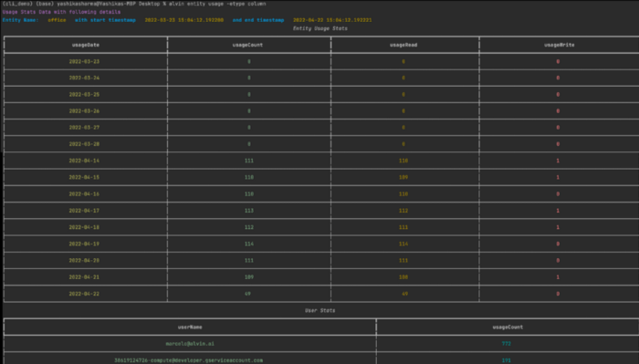Click usageCount value in the 2022-04-15 row

(x=249, y=178)
